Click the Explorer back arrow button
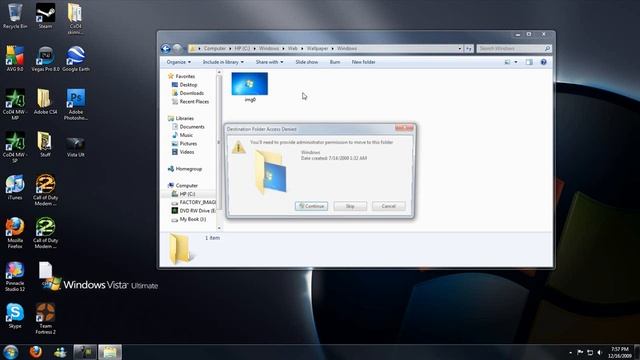Screen dimensions: 640x360 [166, 49]
